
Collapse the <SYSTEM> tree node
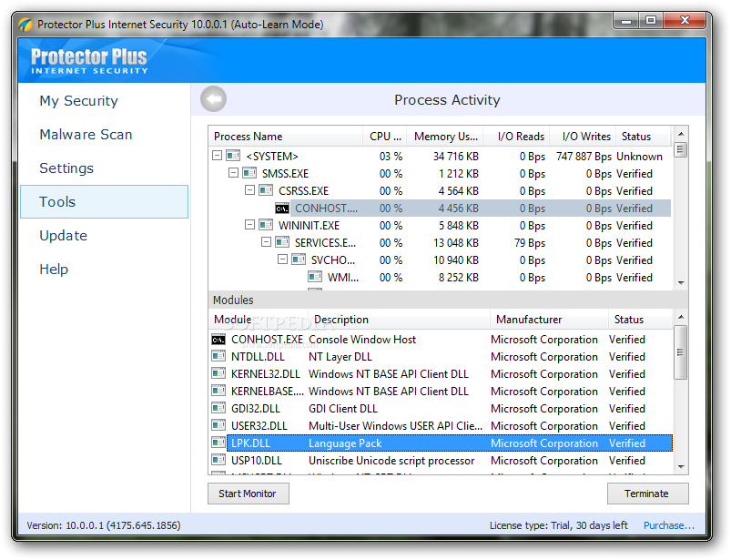point(217,156)
